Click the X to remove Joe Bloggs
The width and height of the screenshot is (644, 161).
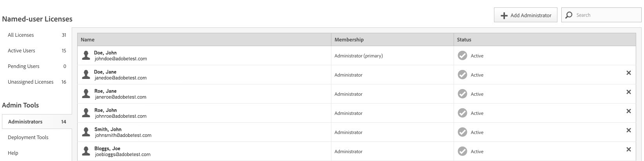point(628,149)
